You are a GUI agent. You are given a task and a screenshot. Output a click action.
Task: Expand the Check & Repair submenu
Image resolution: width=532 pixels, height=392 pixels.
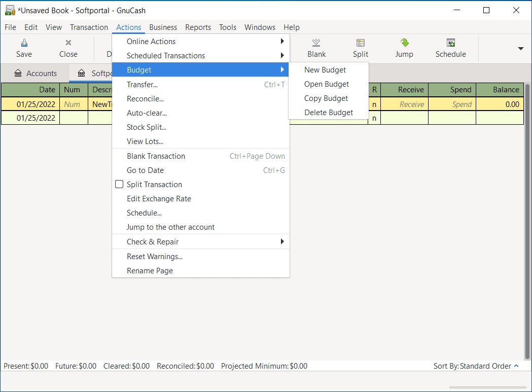tap(282, 242)
